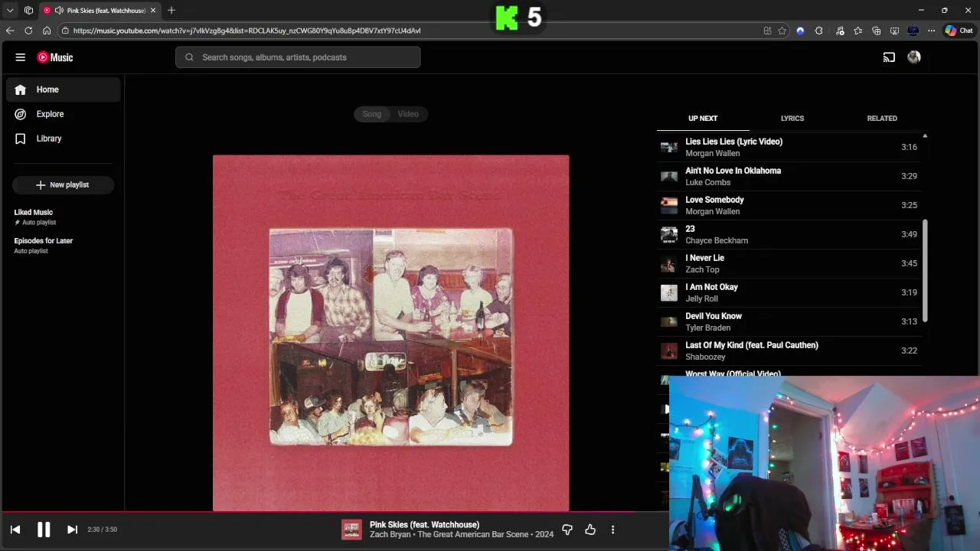The height and width of the screenshot is (551, 980).
Task: Play Ain't No Love In Oklahoma
Action: click(789, 176)
